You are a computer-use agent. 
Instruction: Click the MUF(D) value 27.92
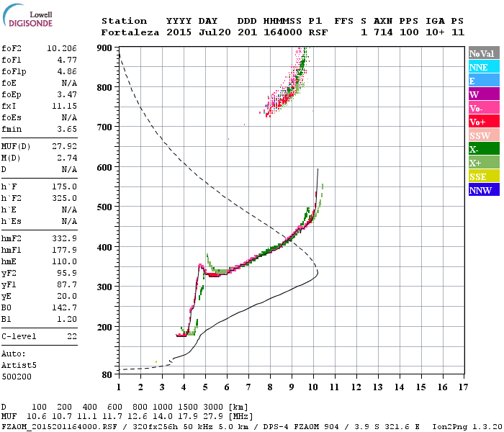[x=65, y=147]
